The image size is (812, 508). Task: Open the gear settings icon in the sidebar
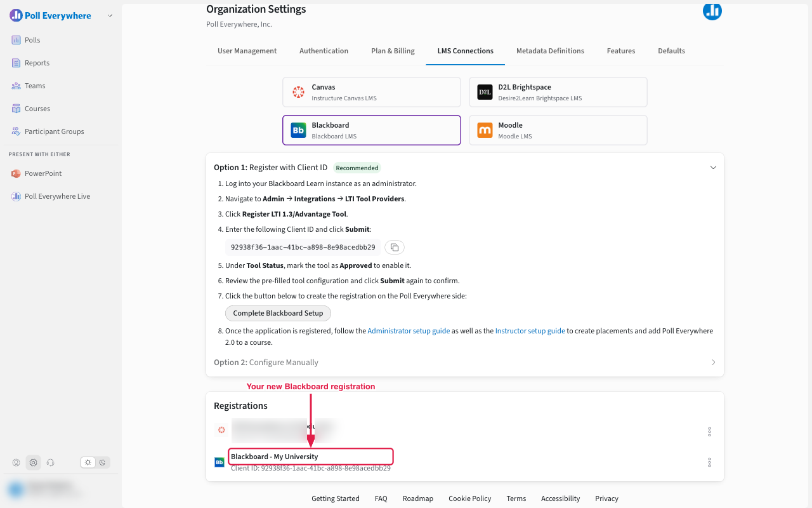click(34, 462)
